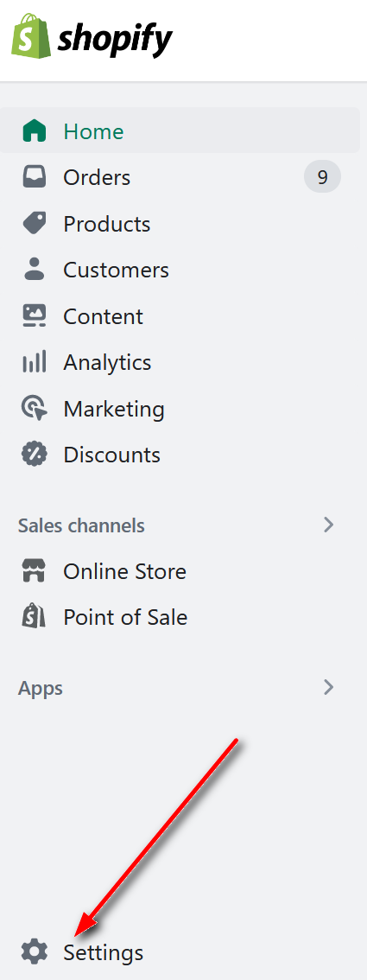Click the pending orders count badge 9
Viewport: 367px width, 980px height.
tap(323, 177)
